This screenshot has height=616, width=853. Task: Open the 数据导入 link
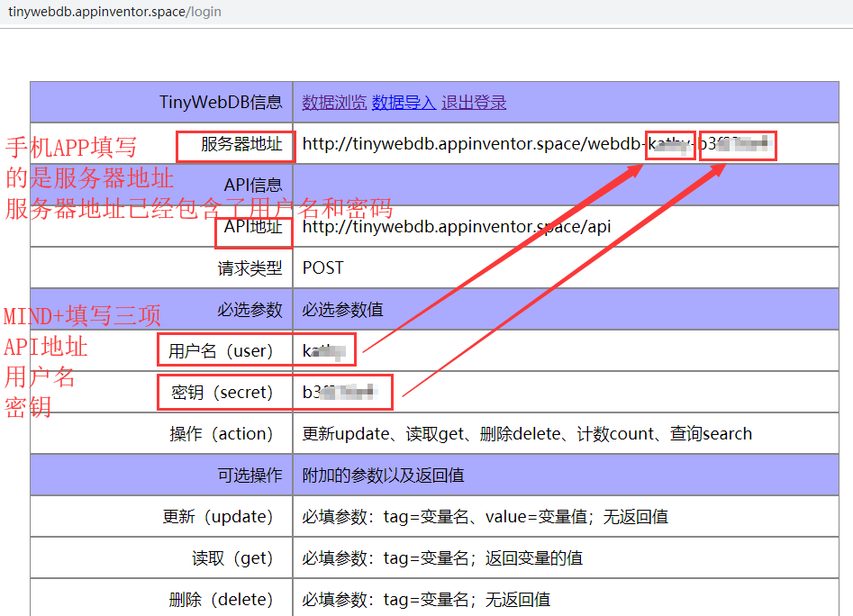click(x=404, y=102)
